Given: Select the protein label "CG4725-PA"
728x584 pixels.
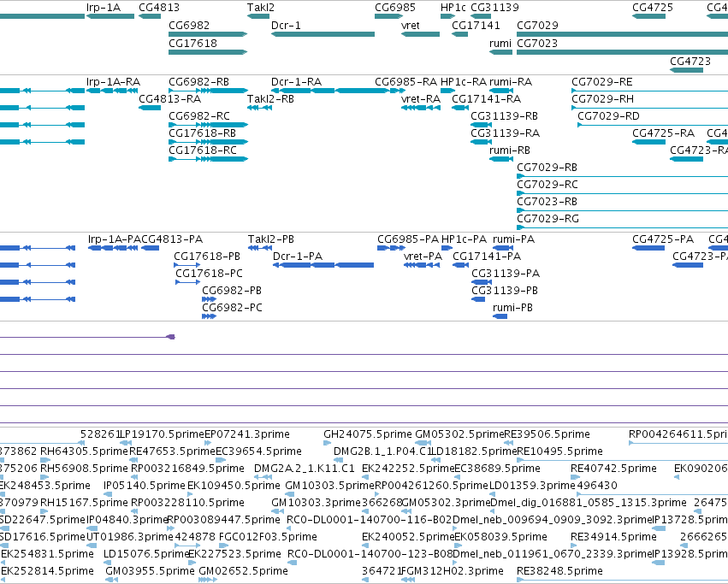Looking at the screenshot, I should 663,239.
